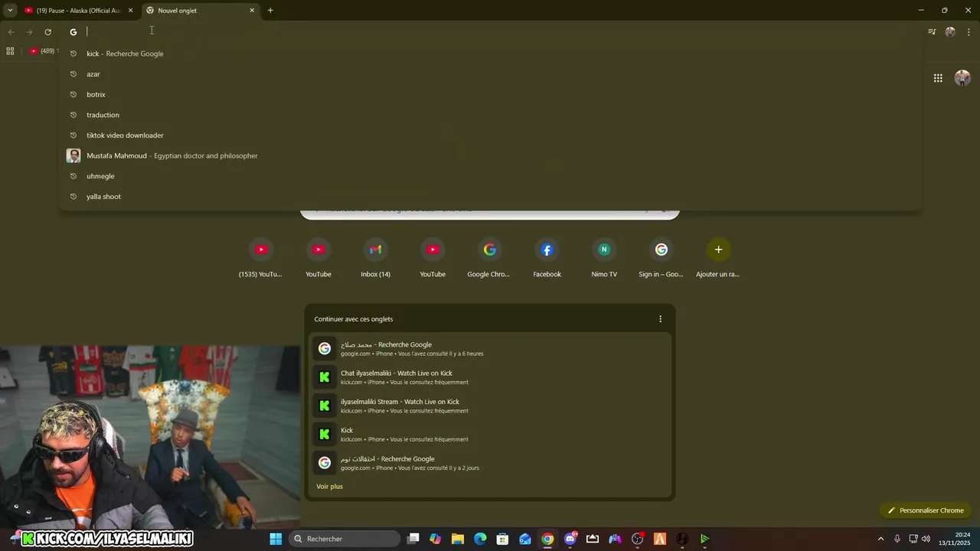Open 'Chat ilyaselmaliki - Watch Live on Kick' entry
The height and width of the screenshot is (551, 980).
click(489, 377)
